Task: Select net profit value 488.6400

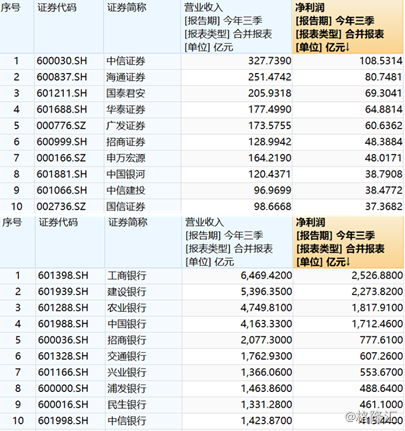Action: 381,389
